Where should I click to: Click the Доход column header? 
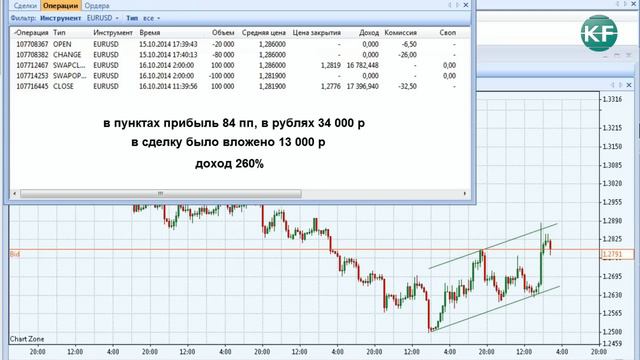pos(369,32)
